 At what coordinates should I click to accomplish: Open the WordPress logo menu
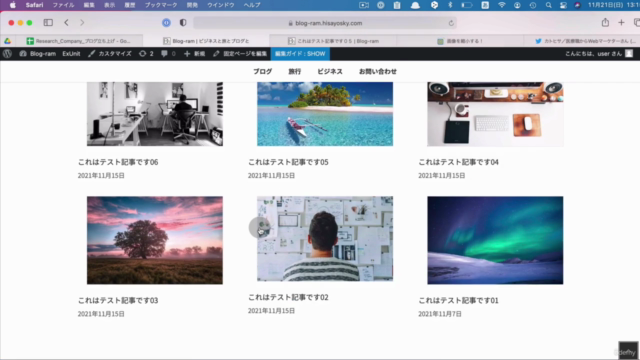(x=7, y=53)
